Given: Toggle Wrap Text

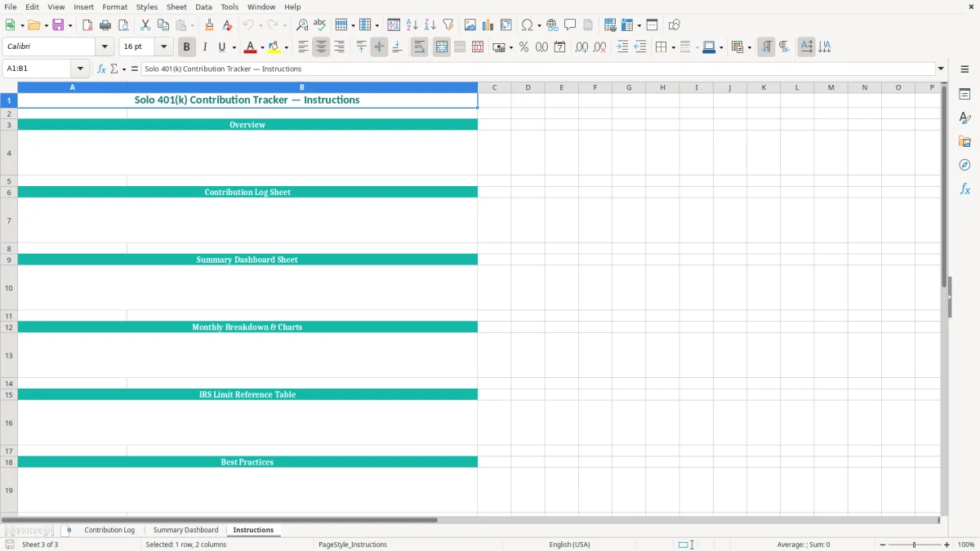Looking at the screenshot, I should [x=419, y=47].
